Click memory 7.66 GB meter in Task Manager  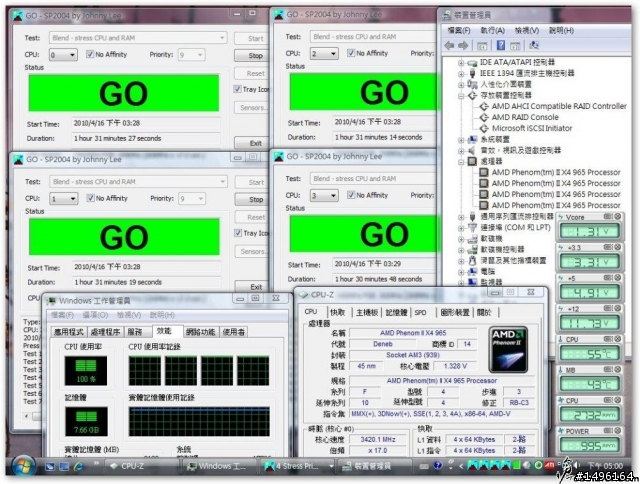(86, 422)
